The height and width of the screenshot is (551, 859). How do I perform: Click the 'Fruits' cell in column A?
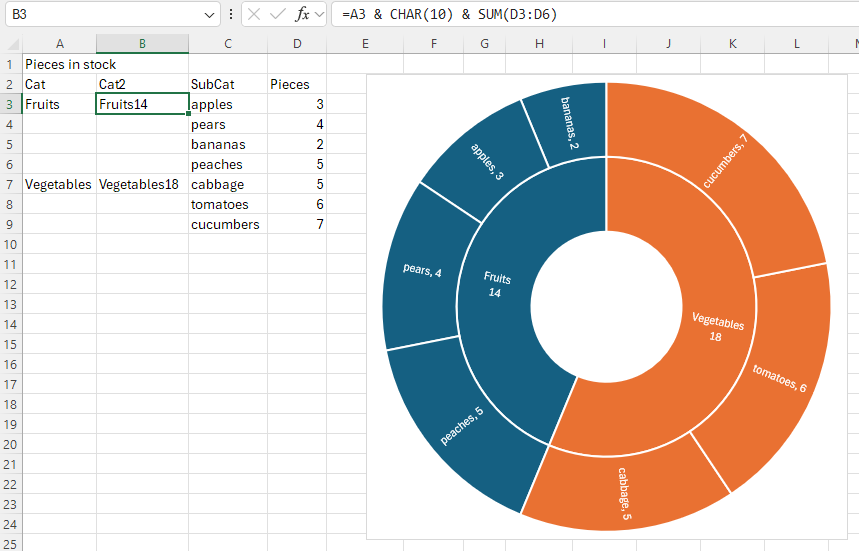tap(59, 104)
